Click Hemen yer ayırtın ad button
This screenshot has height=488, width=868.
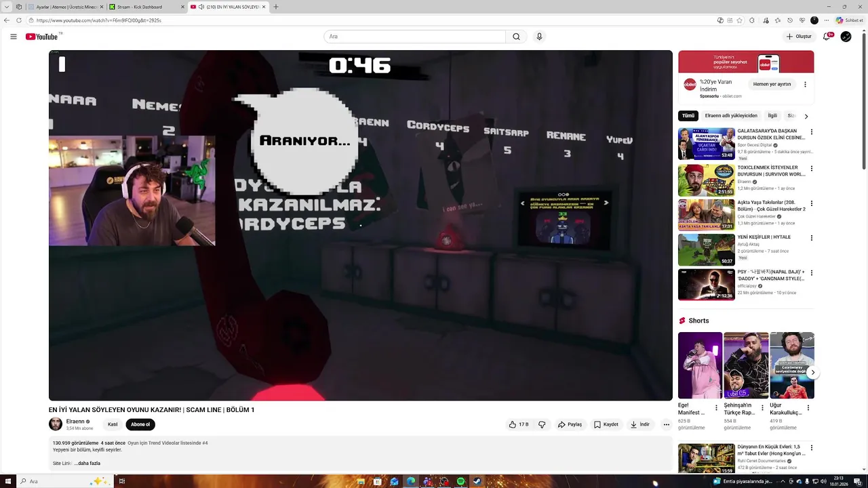pyautogui.click(x=772, y=84)
